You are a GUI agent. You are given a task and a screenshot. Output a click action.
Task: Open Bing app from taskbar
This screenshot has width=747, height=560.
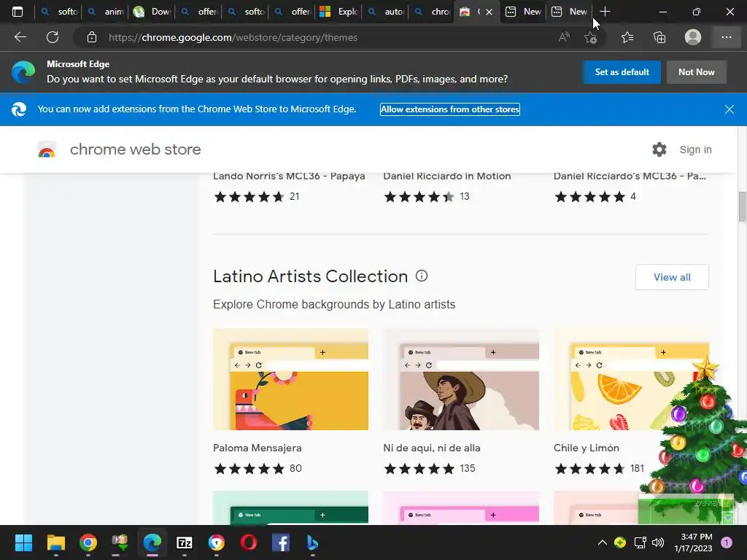(x=312, y=542)
